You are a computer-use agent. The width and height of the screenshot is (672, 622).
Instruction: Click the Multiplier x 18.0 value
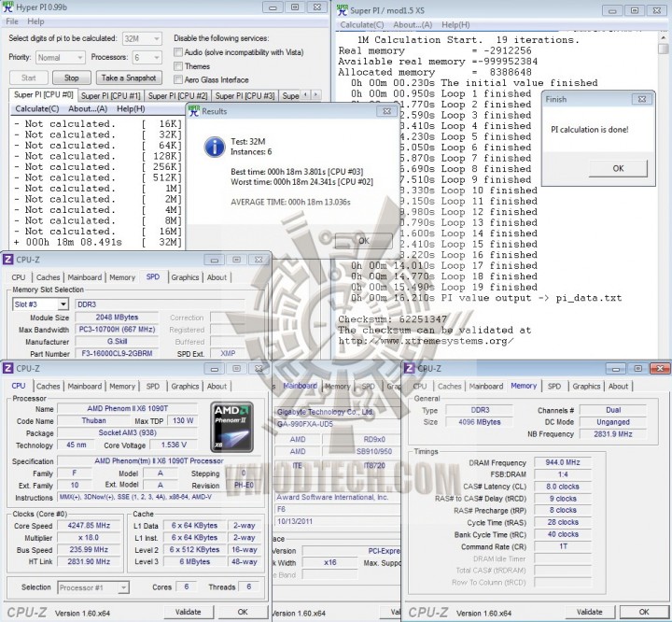pos(89,538)
